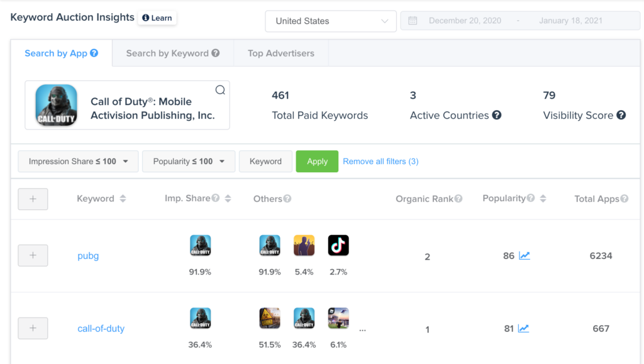This screenshot has width=644, height=364.
Task: Click the calendar icon in date range
Action: 413,21
